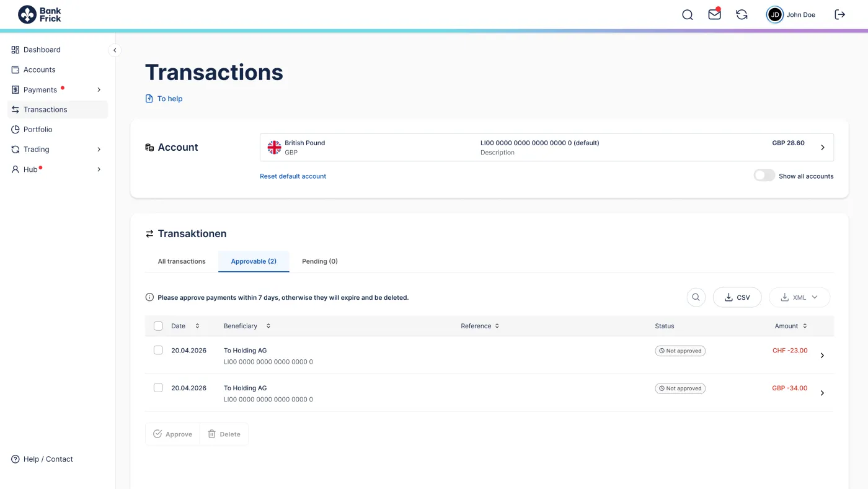Expand the Hub submenu chevron

pyautogui.click(x=99, y=169)
